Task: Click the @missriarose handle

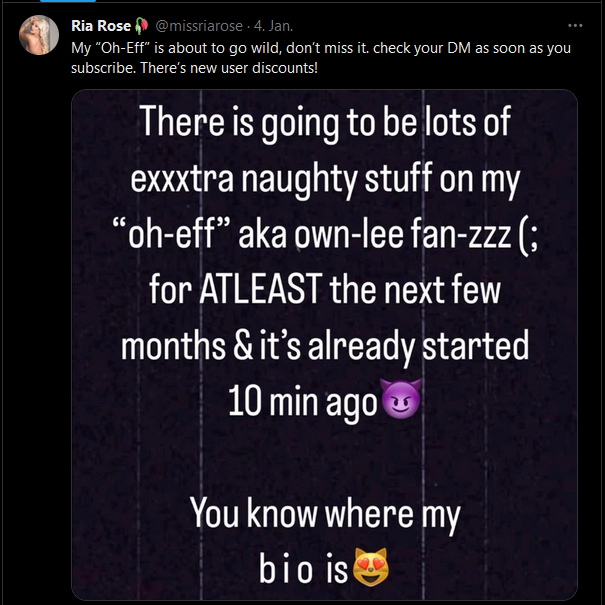Action: (x=201, y=25)
